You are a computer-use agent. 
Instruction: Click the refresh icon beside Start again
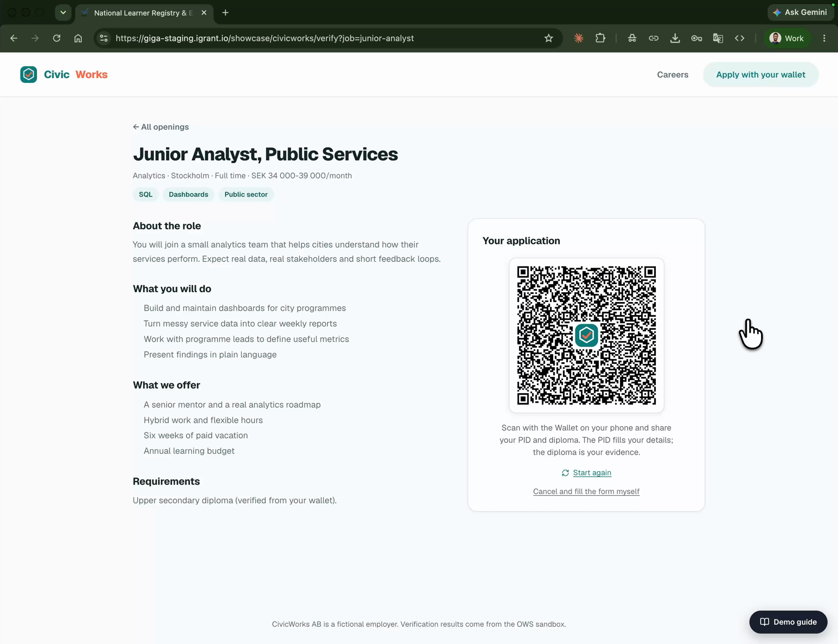click(565, 473)
